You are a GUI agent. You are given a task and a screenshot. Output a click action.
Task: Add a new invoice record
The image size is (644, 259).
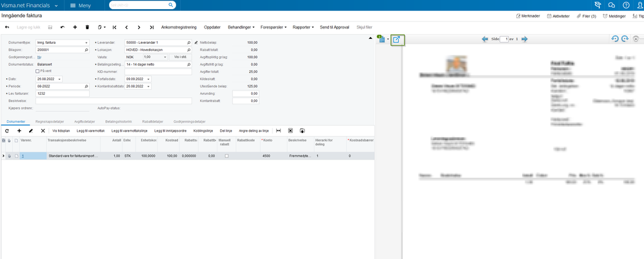pyautogui.click(x=75, y=27)
